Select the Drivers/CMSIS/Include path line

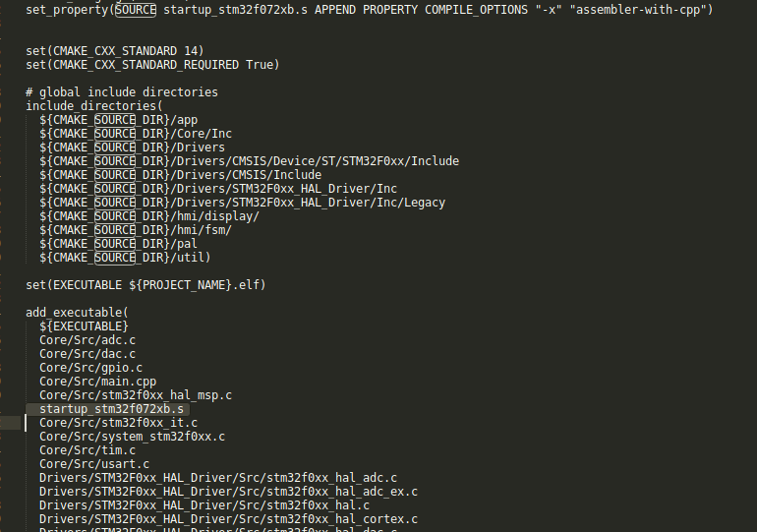[x=181, y=175]
